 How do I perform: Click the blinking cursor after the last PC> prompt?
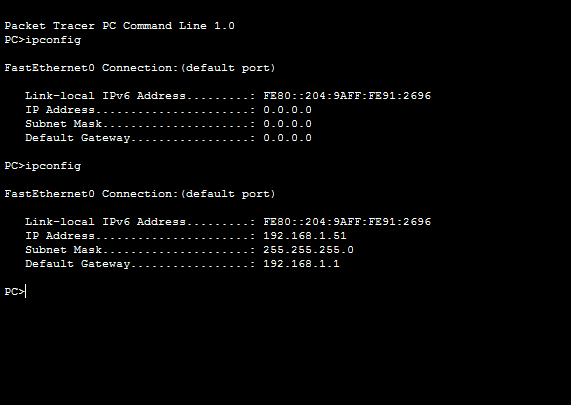[x=25, y=292]
